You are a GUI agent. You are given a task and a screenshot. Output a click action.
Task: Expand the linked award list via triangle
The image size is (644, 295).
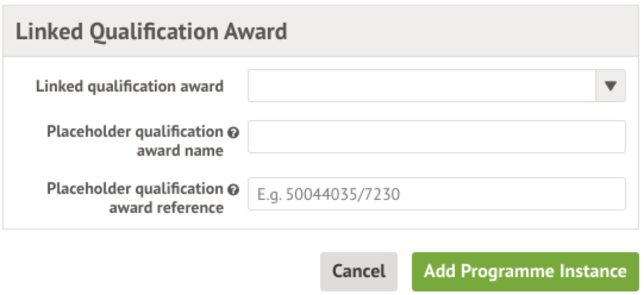pos(610,86)
